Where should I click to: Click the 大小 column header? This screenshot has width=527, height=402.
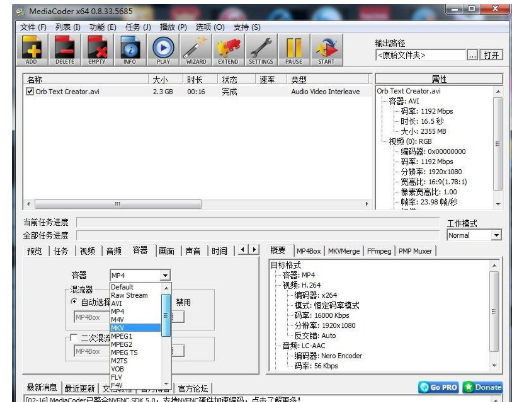click(x=165, y=79)
